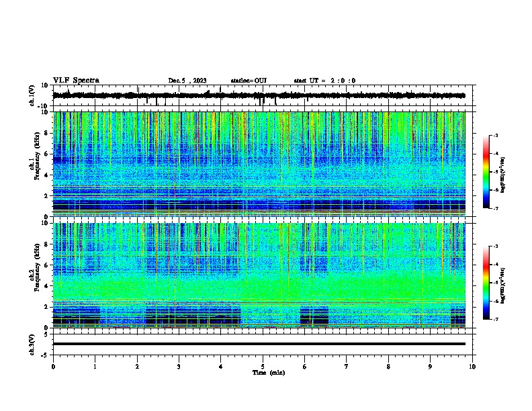The image size is (532, 411).
Task: Click inside the ch.2 spectrogram panel
Action: point(259,275)
